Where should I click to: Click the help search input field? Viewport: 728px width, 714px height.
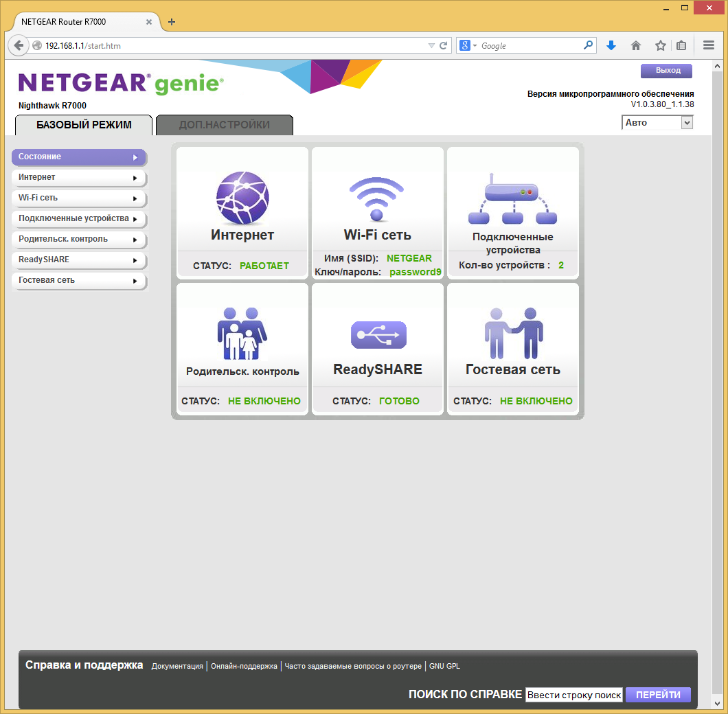point(574,695)
